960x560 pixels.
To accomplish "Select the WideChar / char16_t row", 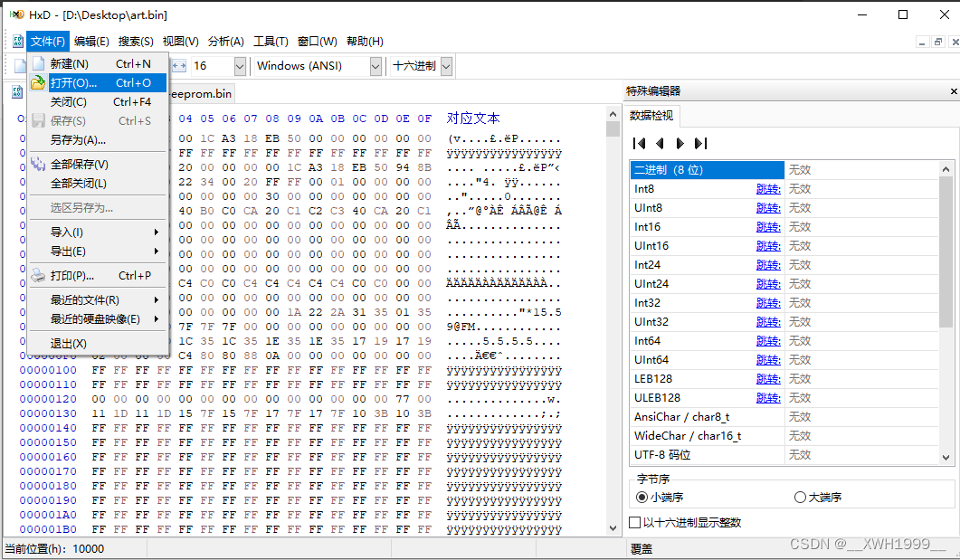I will [784, 436].
